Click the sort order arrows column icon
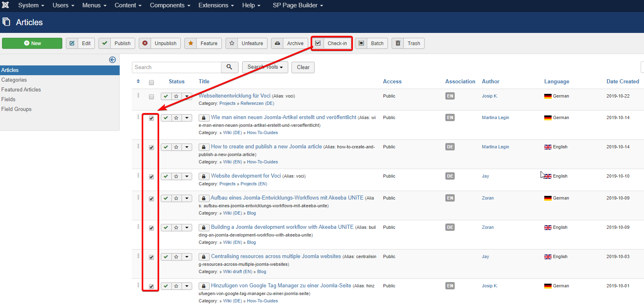The image size is (644, 304). point(138,81)
